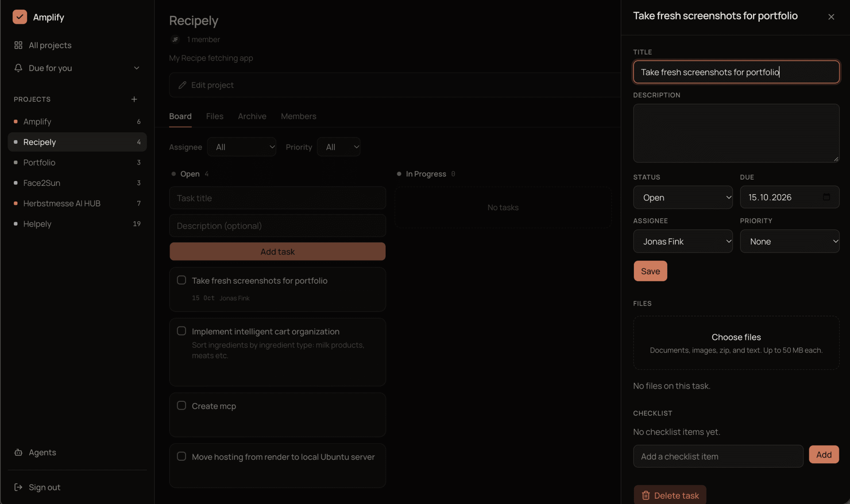This screenshot has height=504, width=850.
Task: Mark Create mcp task as done
Action: tap(181, 405)
